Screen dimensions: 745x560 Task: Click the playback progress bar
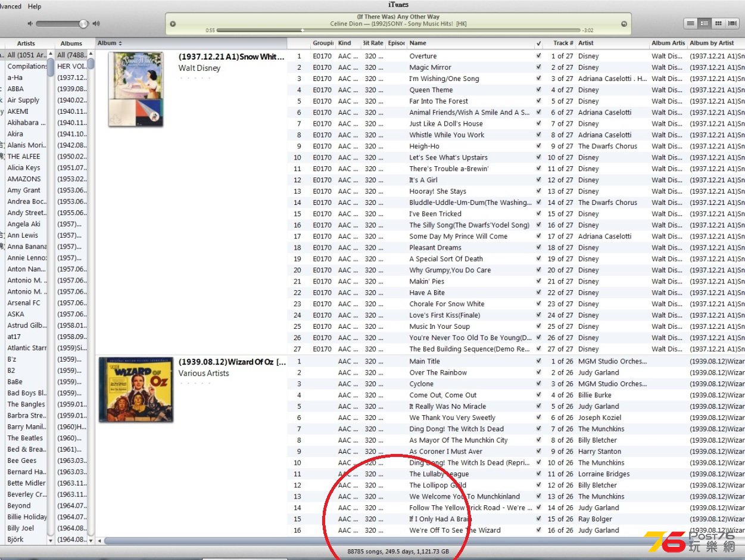coord(398,30)
